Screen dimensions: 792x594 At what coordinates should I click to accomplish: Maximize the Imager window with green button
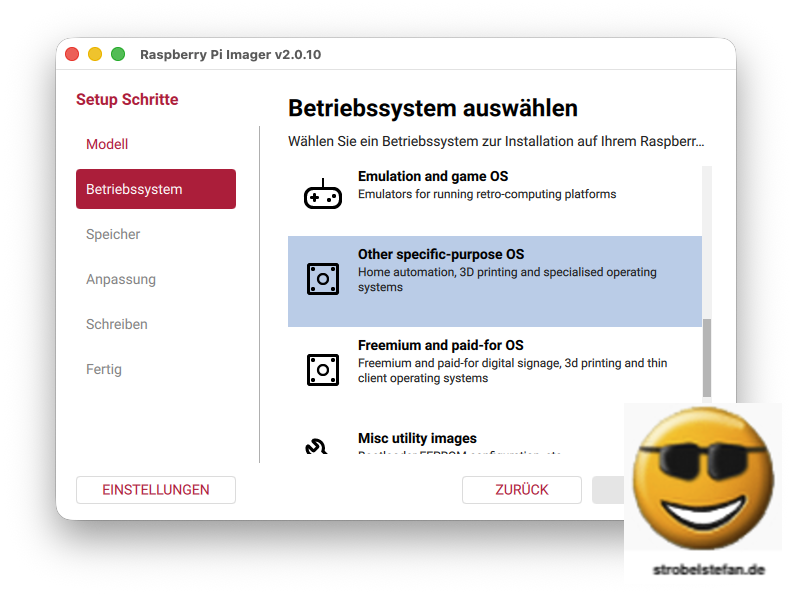click(118, 54)
